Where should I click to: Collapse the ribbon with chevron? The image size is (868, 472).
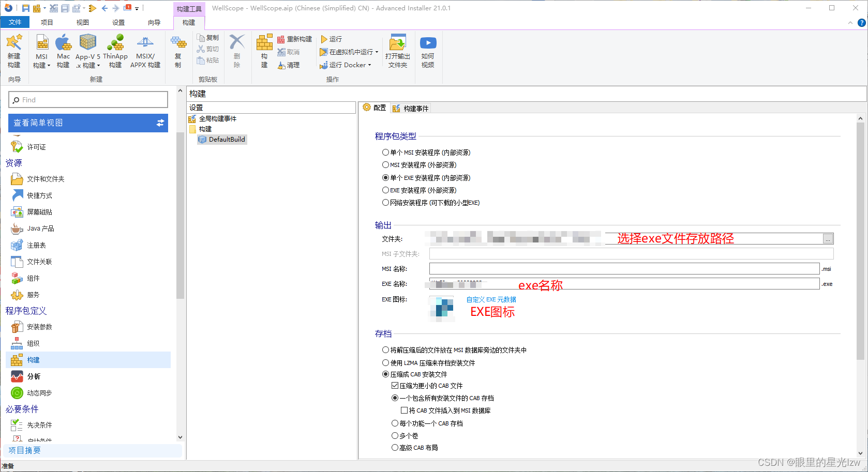pos(850,23)
